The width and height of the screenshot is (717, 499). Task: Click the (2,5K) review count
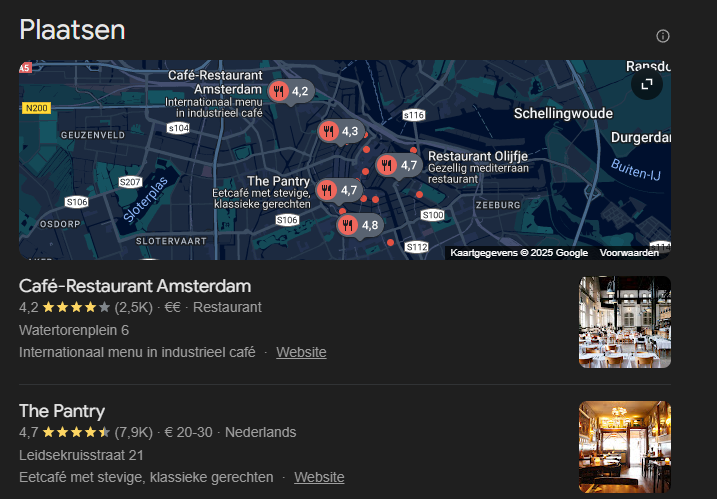134,307
